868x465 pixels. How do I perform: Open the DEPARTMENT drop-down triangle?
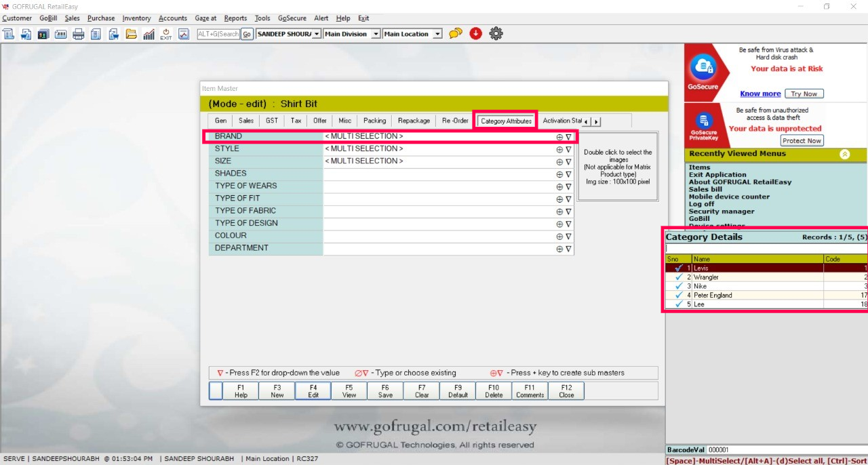(568, 249)
